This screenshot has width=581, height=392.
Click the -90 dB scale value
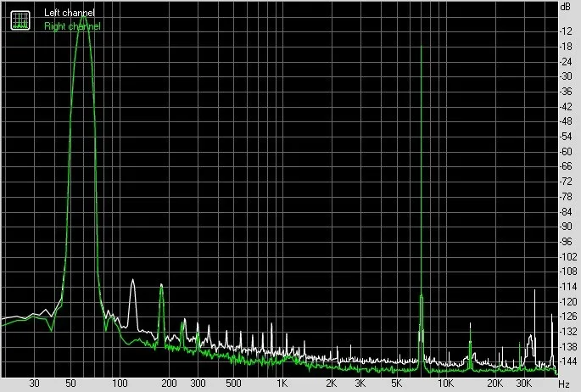[x=566, y=227]
